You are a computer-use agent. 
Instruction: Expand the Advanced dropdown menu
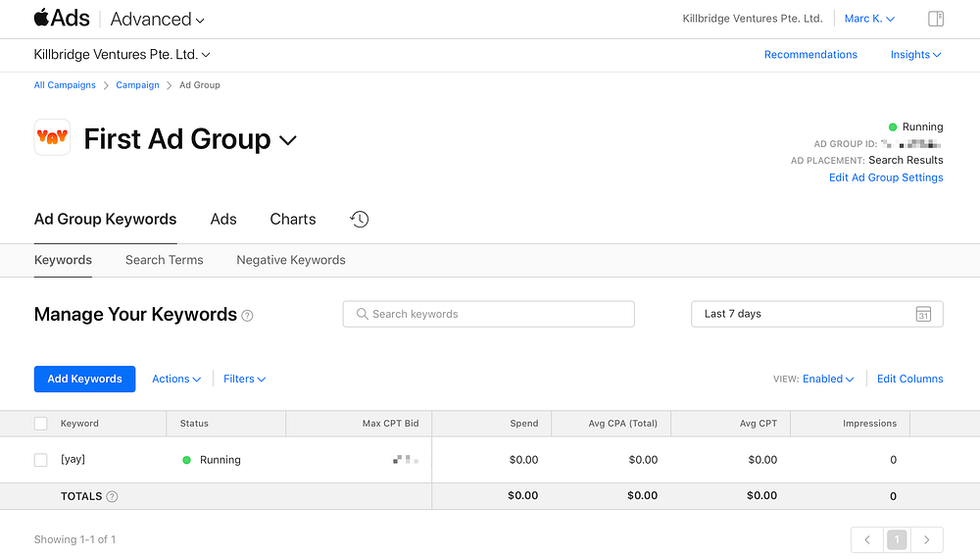point(158,19)
